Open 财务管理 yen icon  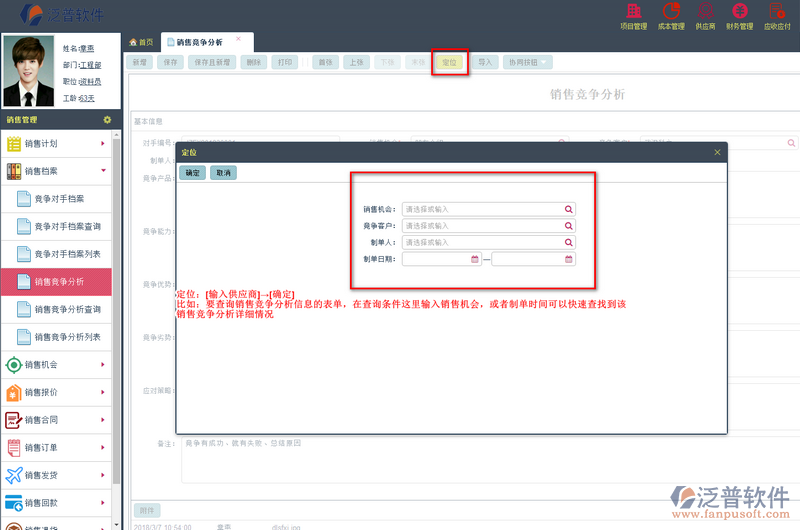coord(739,15)
